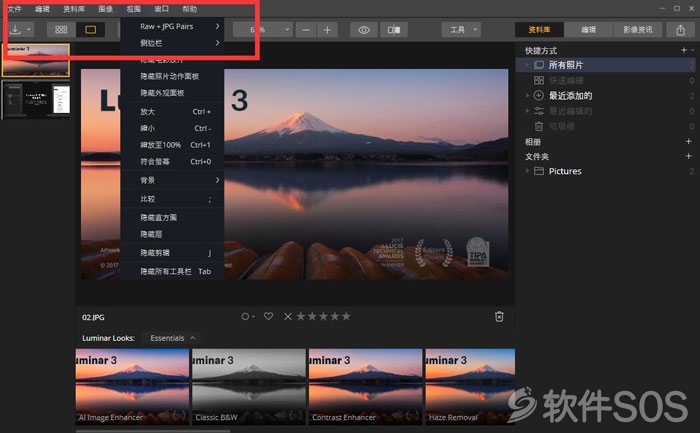Image resolution: width=700 pixels, height=433 pixels.
Task: Expand the 最近添加的 tree arrow
Action: point(527,96)
